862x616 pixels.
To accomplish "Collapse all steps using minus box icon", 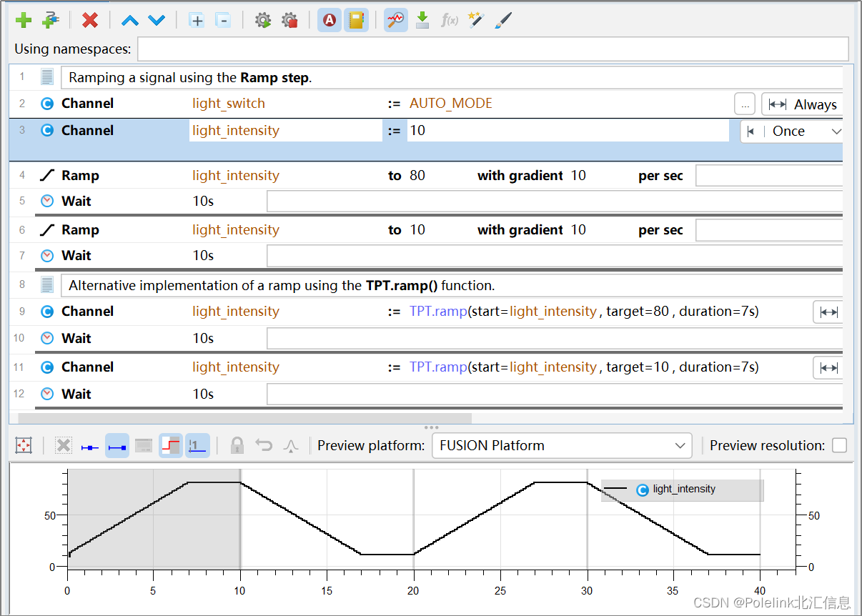I will tap(223, 20).
